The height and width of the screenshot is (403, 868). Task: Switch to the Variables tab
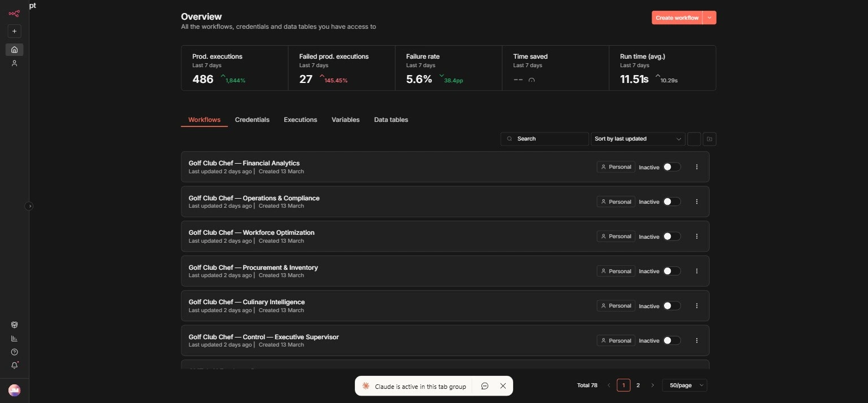(x=345, y=120)
